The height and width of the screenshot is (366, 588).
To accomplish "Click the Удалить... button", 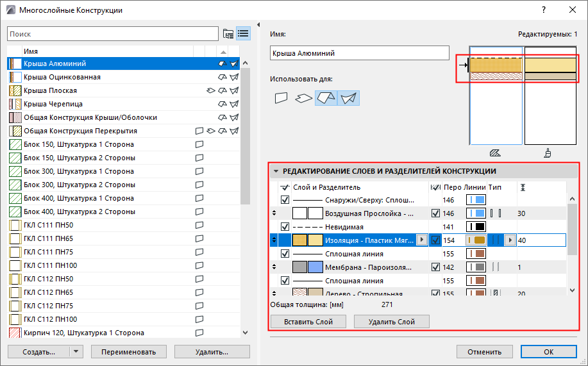I will (x=212, y=352).
